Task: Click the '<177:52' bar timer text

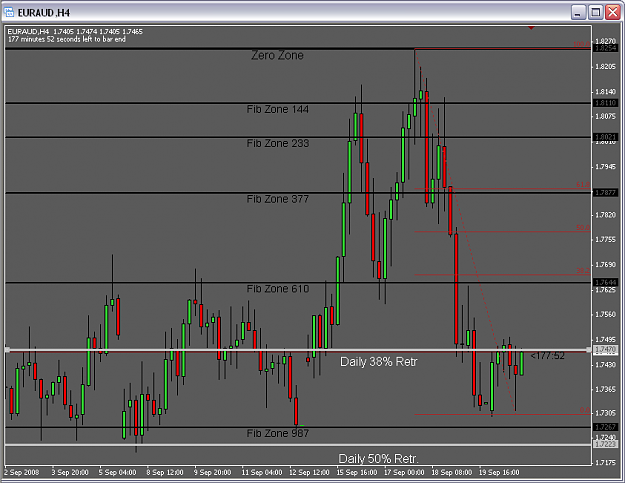Action: point(548,356)
